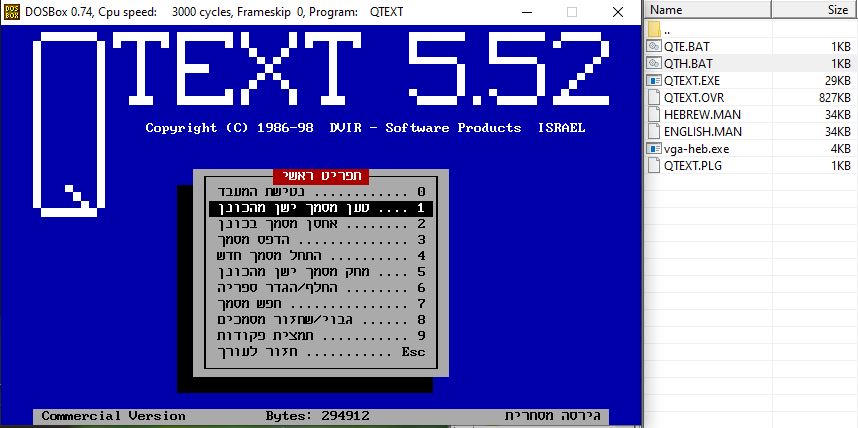Select the vga-heb.exe file name
This screenshot has height=428, width=858.
695,149
